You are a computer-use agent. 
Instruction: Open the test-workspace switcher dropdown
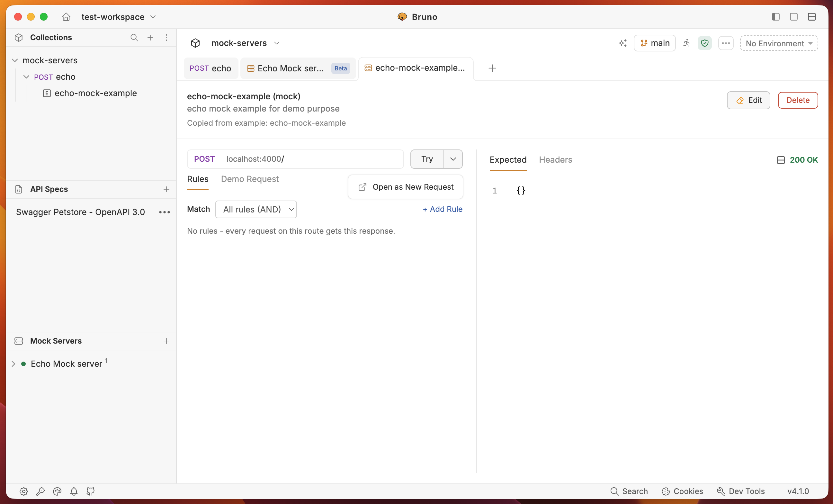[x=118, y=17]
